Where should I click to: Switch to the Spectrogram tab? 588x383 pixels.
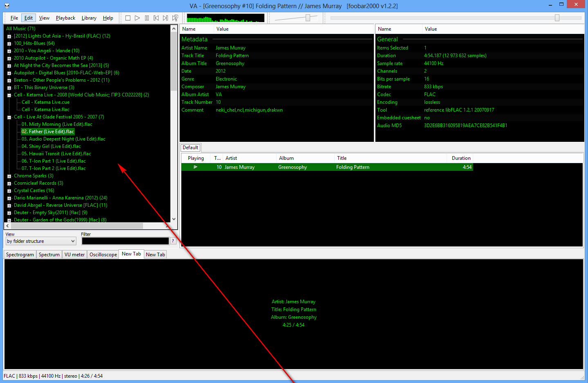20,255
